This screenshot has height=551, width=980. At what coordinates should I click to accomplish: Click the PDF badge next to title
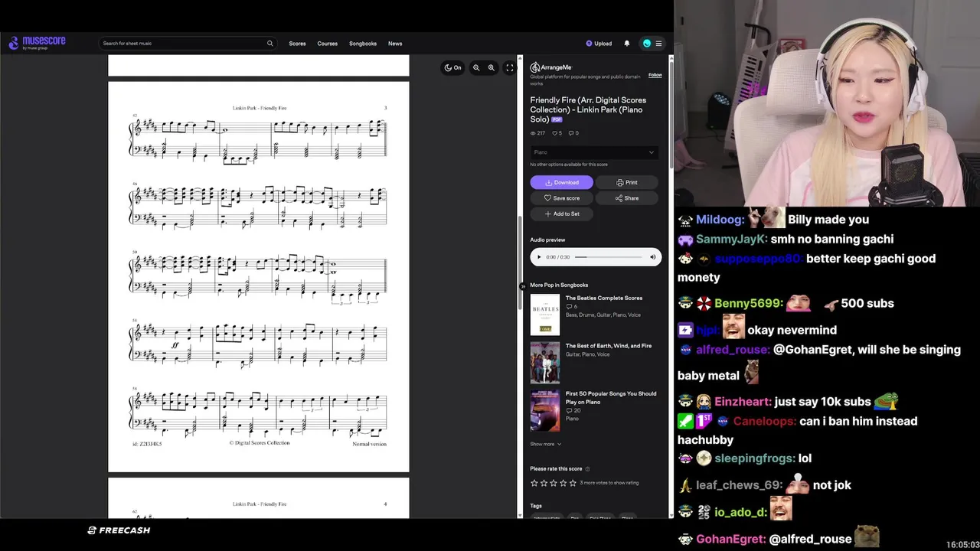coord(557,119)
